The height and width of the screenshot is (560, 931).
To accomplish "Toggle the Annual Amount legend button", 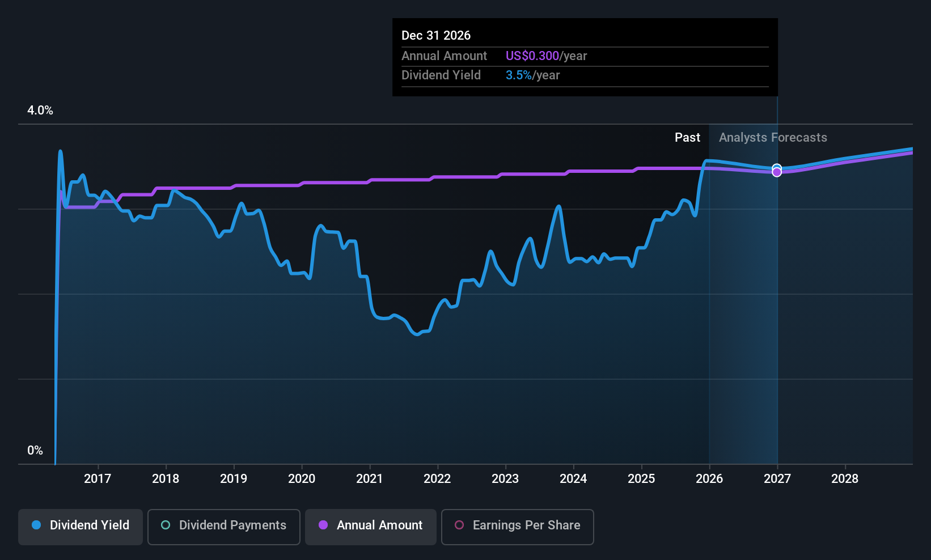I will pos(371,527).
